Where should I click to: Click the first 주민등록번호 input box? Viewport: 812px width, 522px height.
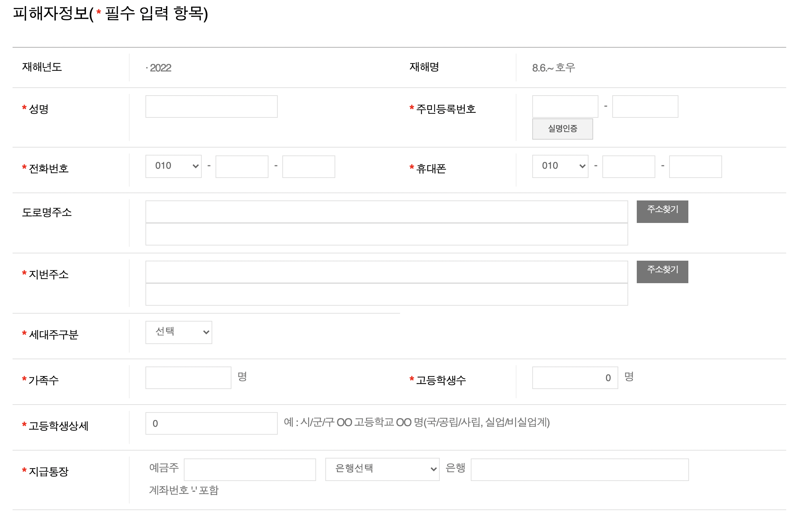(x=565, y=107)
